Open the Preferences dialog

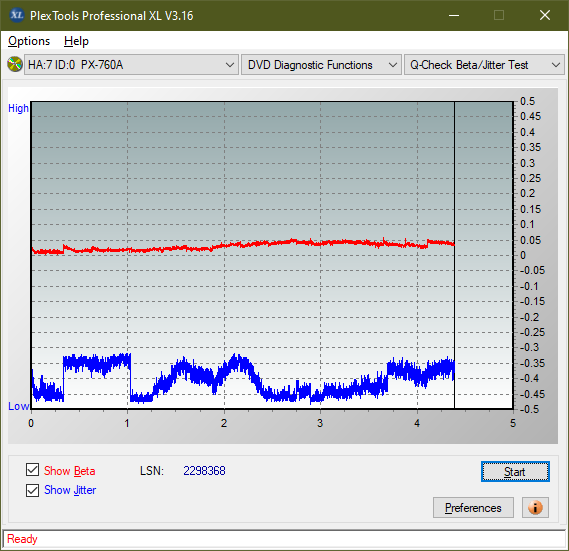pyautogui.click(x=473, y=507)
